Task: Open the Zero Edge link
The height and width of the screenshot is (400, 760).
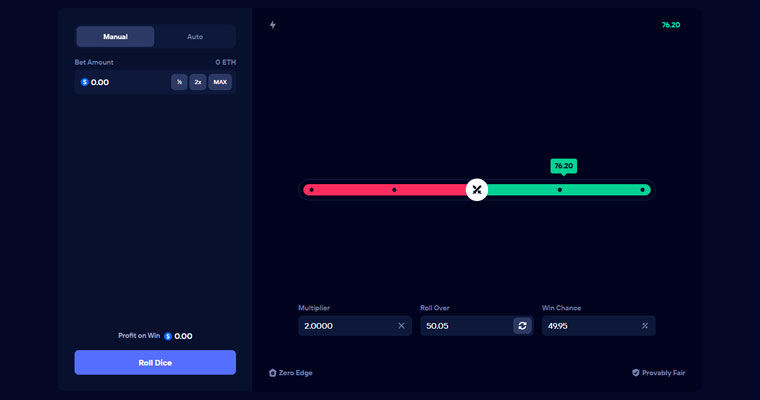Action: (291, 373)
